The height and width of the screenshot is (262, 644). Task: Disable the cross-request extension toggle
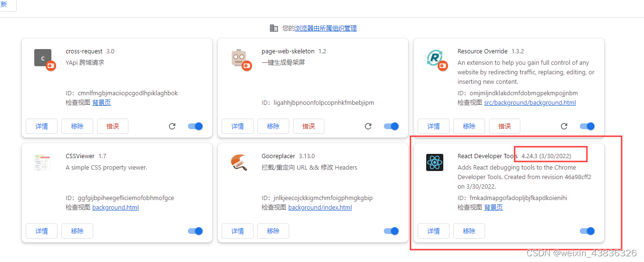pyautogui.click(x=195, y=126)
